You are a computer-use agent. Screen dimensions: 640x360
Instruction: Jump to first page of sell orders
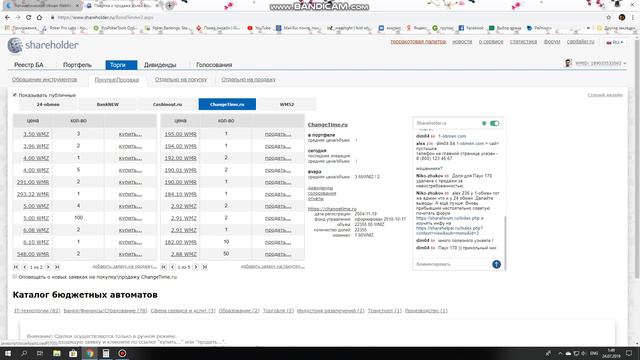click(x=16, y=267)
